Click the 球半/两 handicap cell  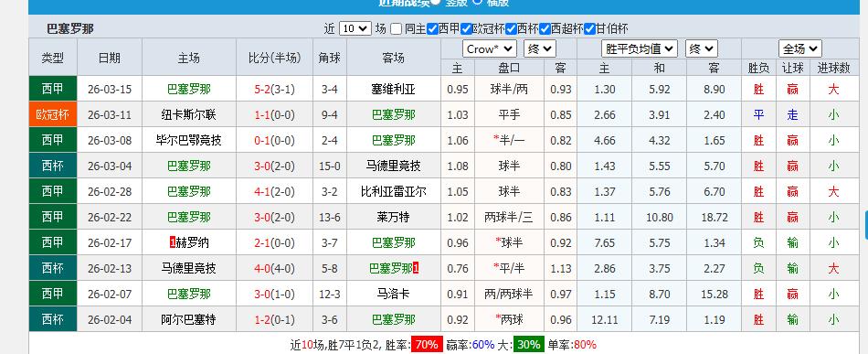pos(509,90)
